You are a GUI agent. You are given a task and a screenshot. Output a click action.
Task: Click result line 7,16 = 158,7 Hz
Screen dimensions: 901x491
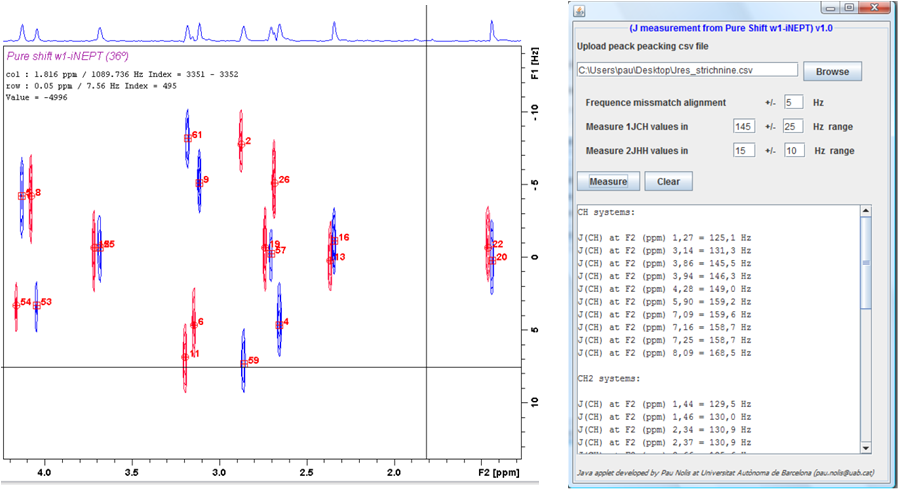[x=664, y=327]
